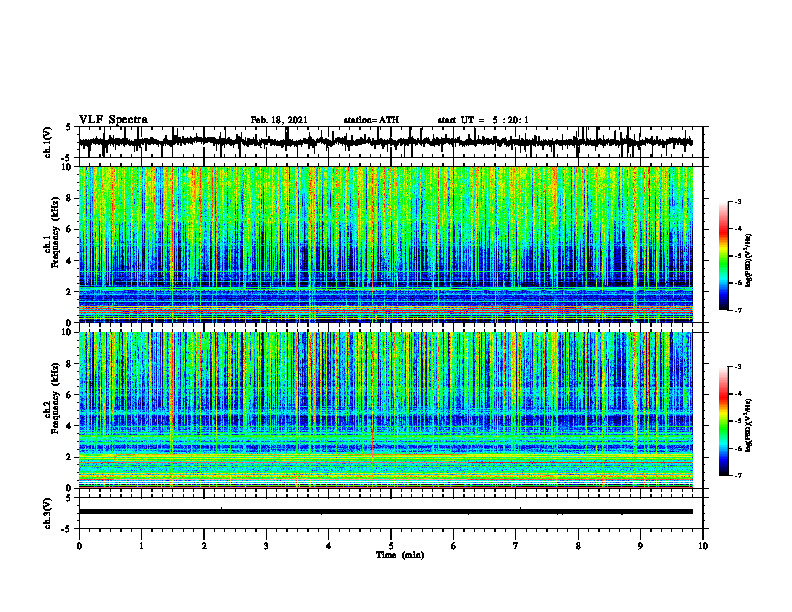
Task: Click the ch.1 spectrogram color scale bar
Action: [x=723, y=256]
